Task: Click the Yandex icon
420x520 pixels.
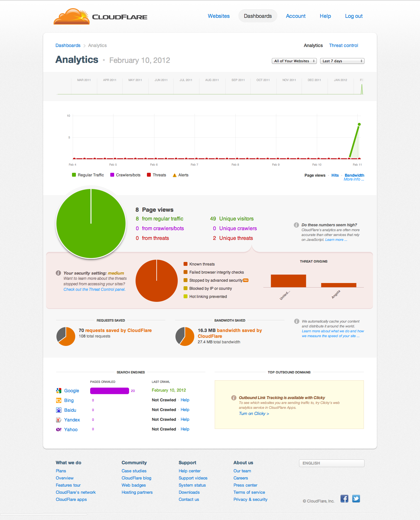Action: [59, 420]
